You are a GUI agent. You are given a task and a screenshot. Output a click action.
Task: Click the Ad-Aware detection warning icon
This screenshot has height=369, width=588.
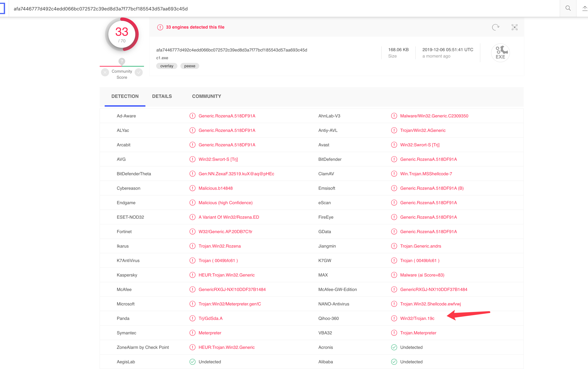pyautogui.click(x=192, y=116)
